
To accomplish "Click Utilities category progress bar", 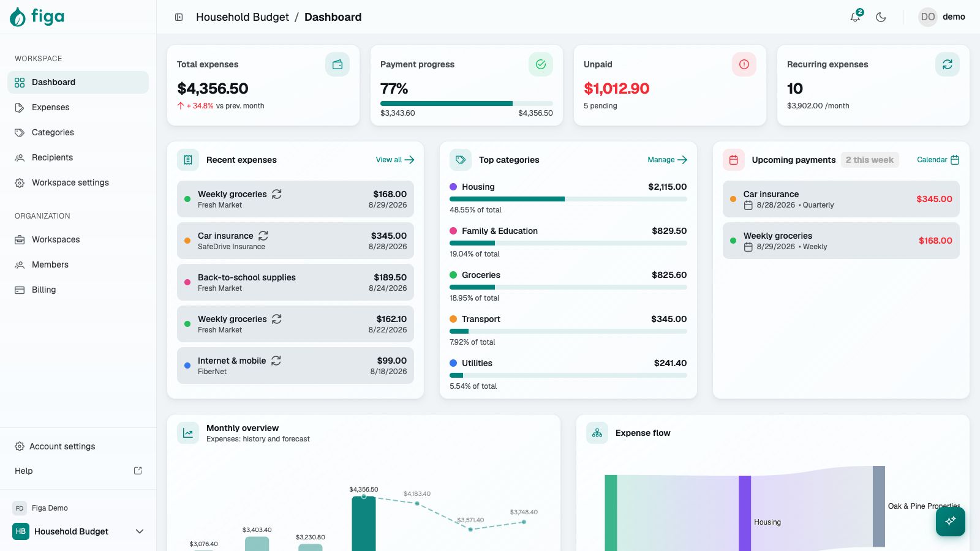I will pos(568,375).
